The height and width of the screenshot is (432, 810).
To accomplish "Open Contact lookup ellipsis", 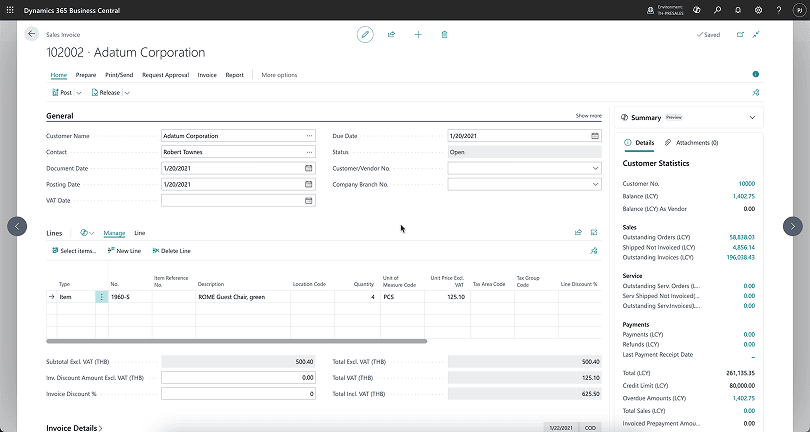I will (x=309, y=152).
